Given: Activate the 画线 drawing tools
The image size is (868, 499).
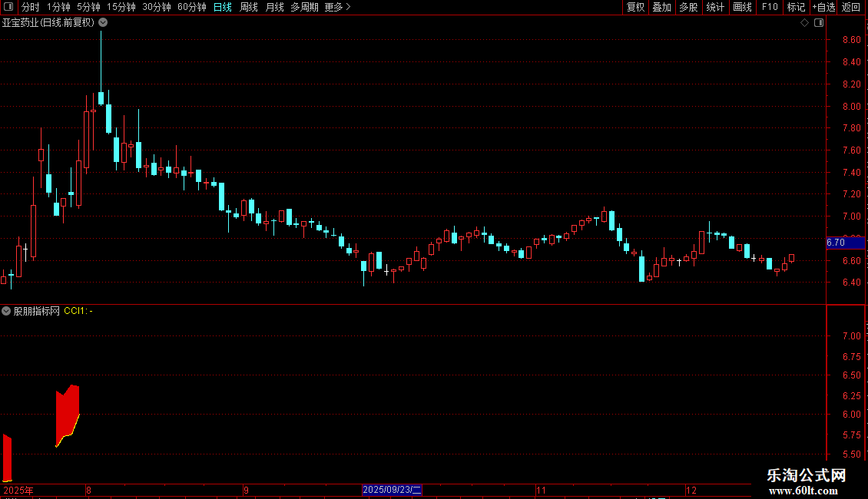Looking at the screenshot, I should [742, 7].
